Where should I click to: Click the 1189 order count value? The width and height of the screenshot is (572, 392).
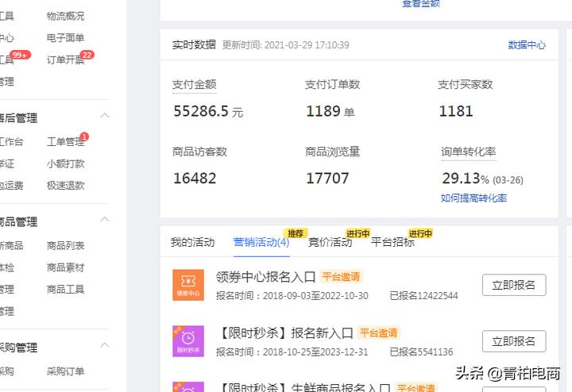[x=323, y=111]
